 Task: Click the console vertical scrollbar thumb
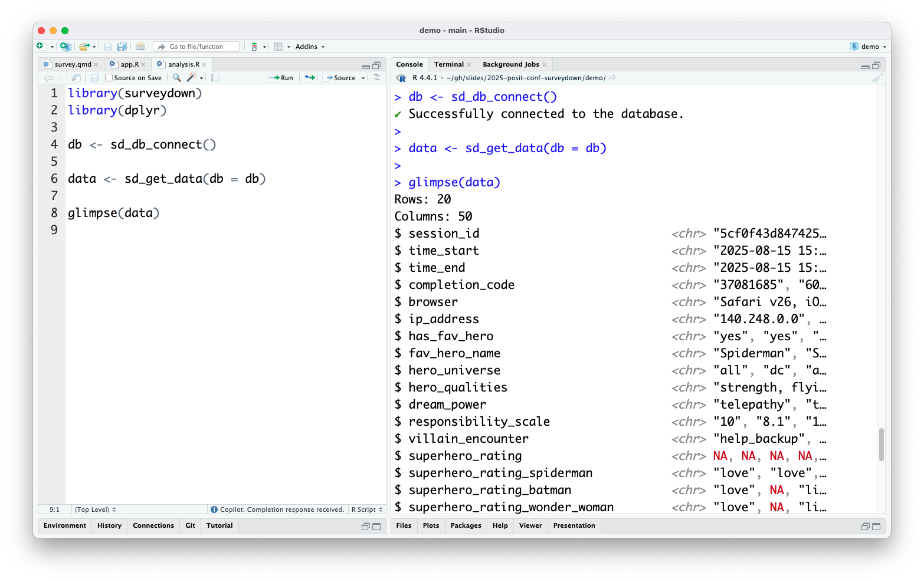(x=881, y=444)
